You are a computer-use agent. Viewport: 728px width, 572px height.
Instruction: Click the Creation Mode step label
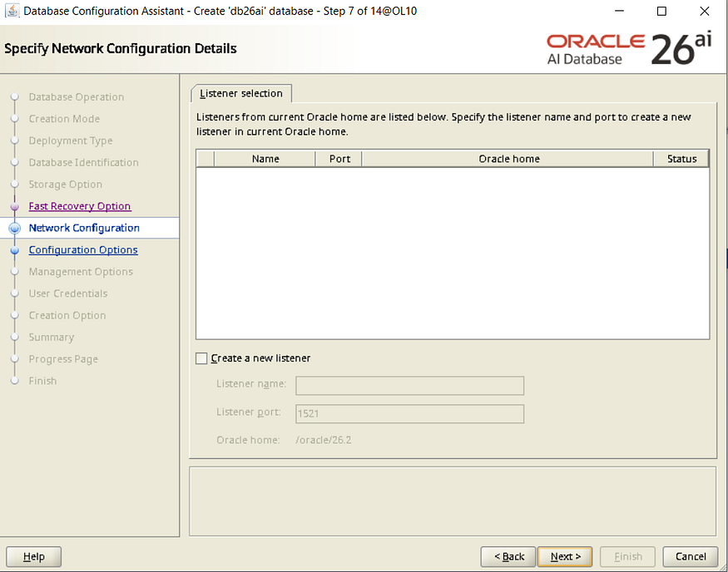point(64,119)
